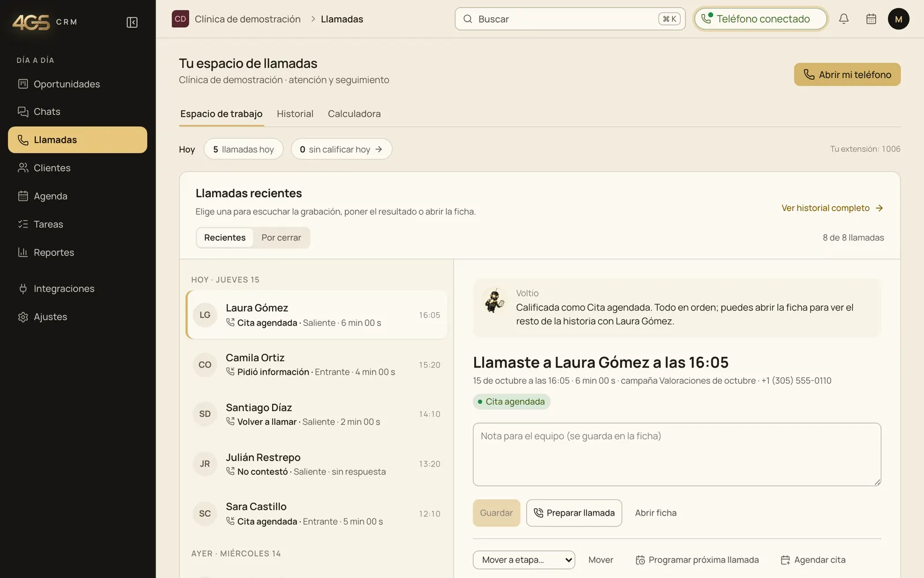The image size is (924, 578).
Task: Click Mover button next to stage dropdown
Action: coord(601,560)
